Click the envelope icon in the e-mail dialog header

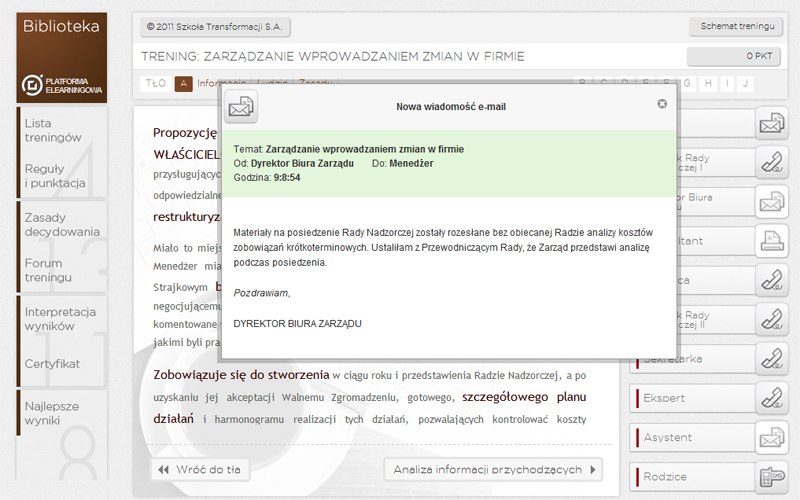241,107
